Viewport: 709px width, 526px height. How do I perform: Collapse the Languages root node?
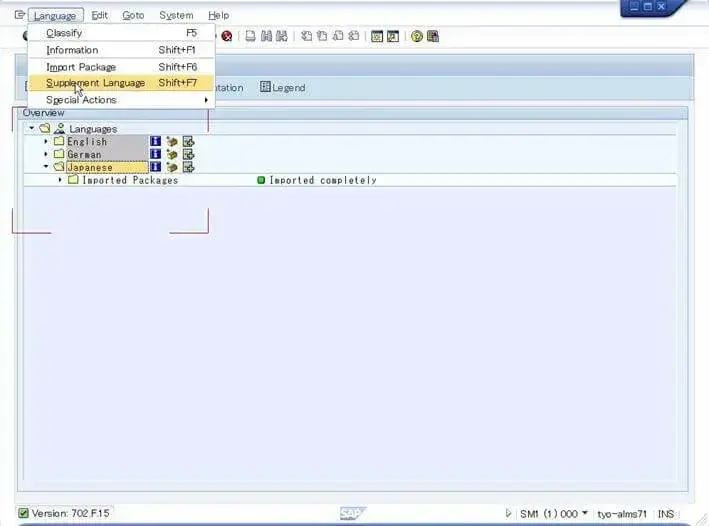[32, 128]
